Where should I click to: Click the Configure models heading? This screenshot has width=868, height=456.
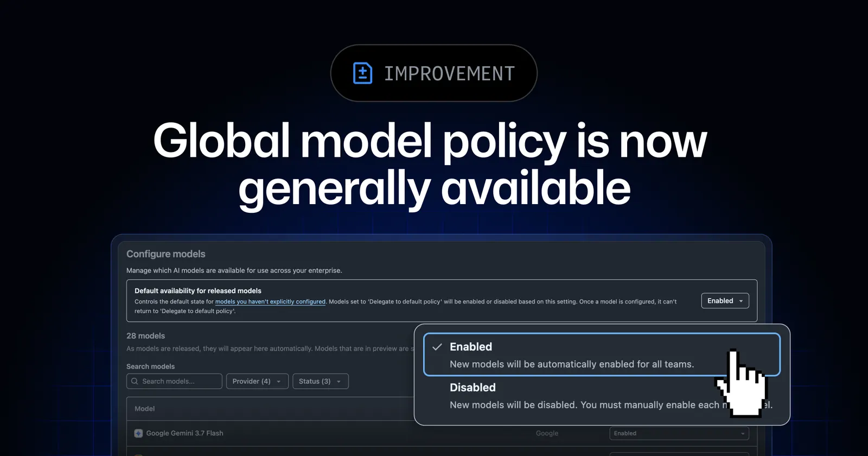(x=166, y=254)
